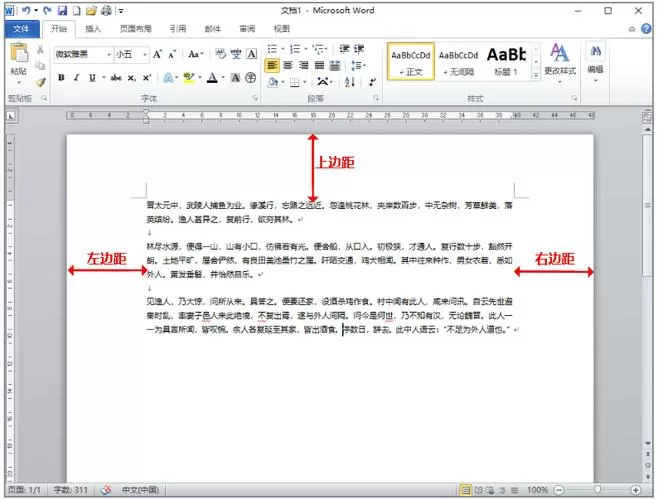Toggle show/hide paragraph marks
Image resolution: width=658 pixels, height=500 pixels.
pyautogui.click(x=372, y=82)
